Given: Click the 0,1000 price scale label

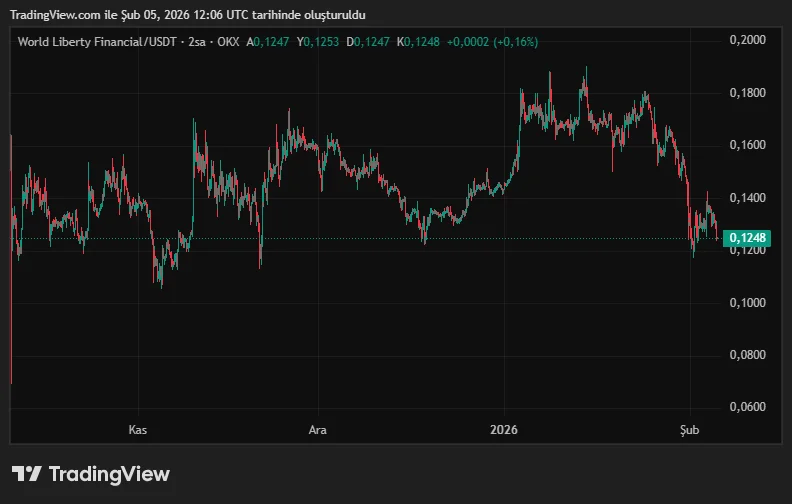Looking at the screenshot, I should pyautogui.click(x=748, y=303).
